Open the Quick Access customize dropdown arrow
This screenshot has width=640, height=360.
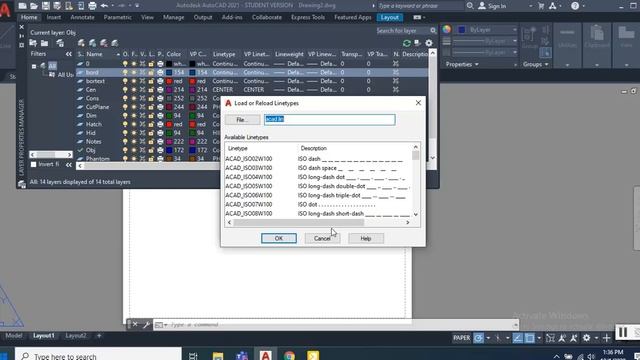(137, 6)
